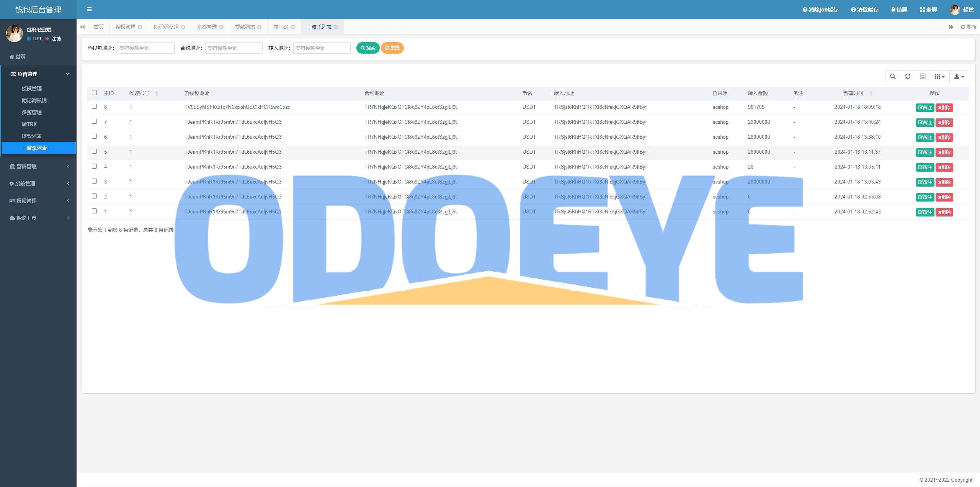
Task: Click the refresh tab button
Action: point(968,27)
